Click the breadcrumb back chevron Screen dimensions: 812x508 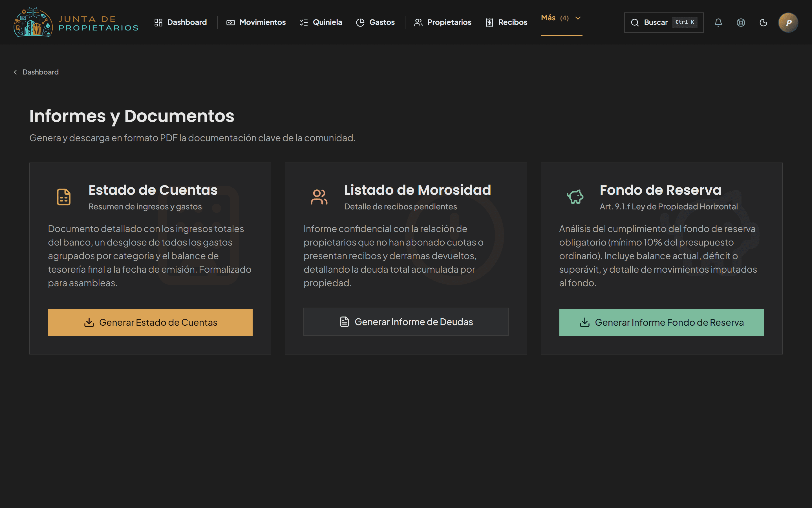click(x=16, y=72)
